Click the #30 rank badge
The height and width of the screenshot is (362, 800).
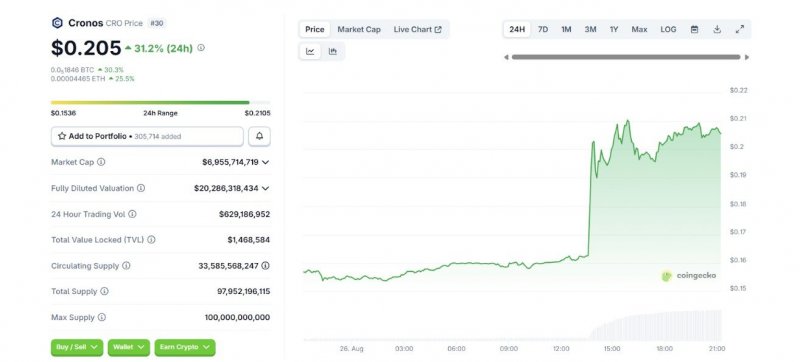157,23
